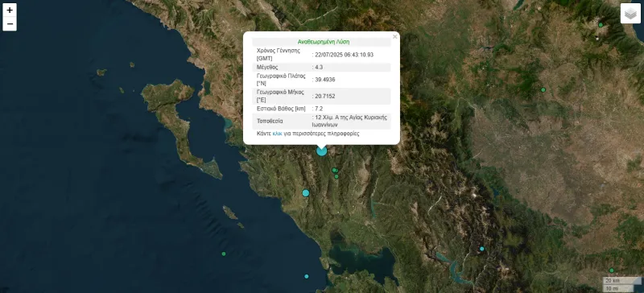The image size is (644, 293).
Task: Zoom out of the map
Action: pos(10,24)
